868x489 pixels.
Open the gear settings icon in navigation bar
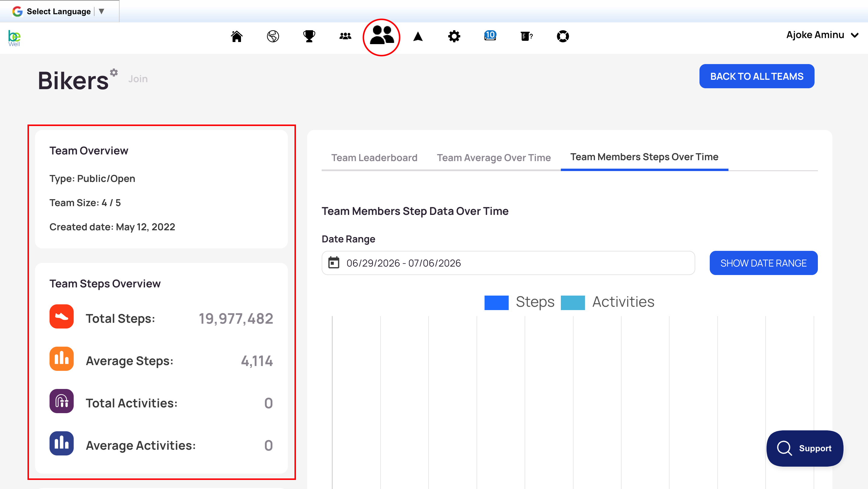pos(454,36)
